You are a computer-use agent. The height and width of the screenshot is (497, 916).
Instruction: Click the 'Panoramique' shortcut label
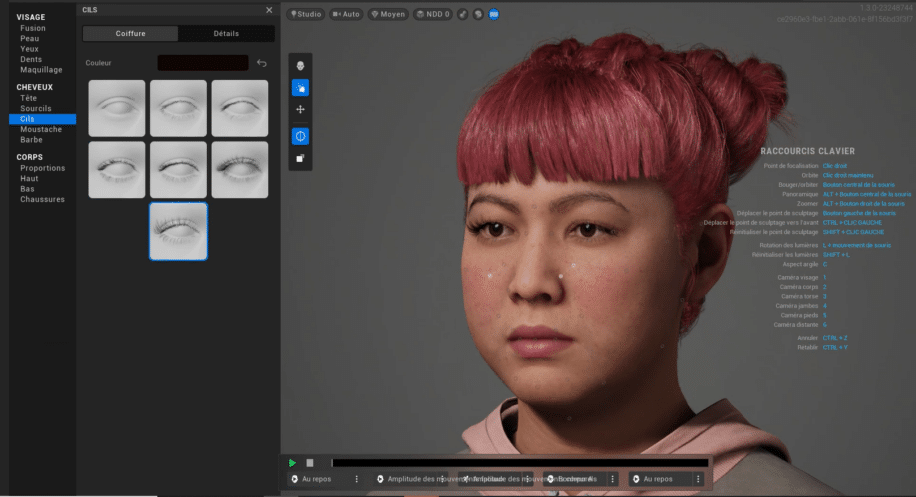(801, 194)
